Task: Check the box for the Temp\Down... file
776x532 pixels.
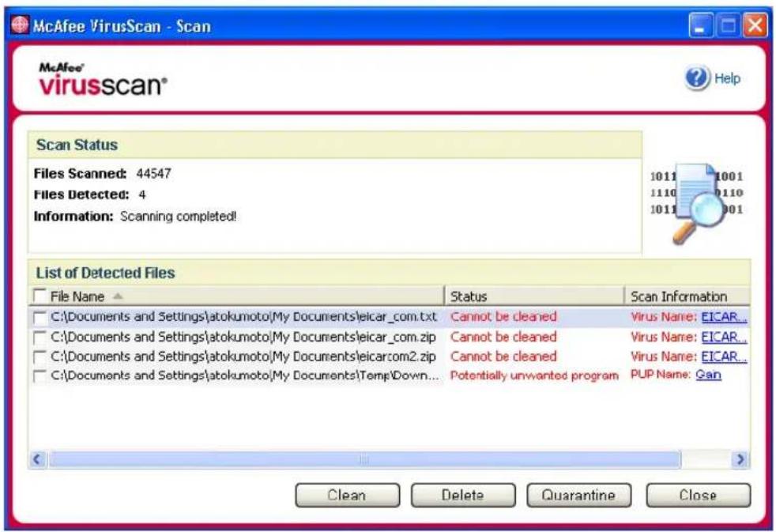Action: (39, 375)
